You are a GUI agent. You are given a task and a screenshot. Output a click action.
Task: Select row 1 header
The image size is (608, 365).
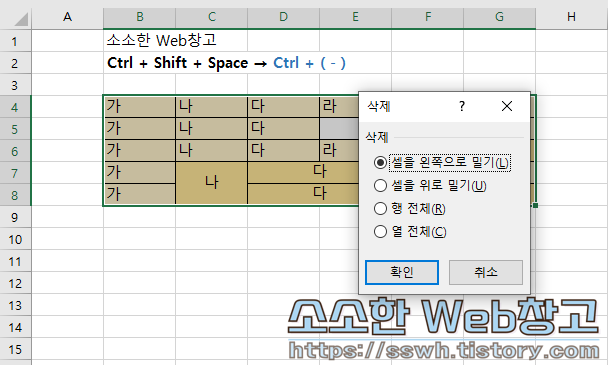click(x=16, y=41)
